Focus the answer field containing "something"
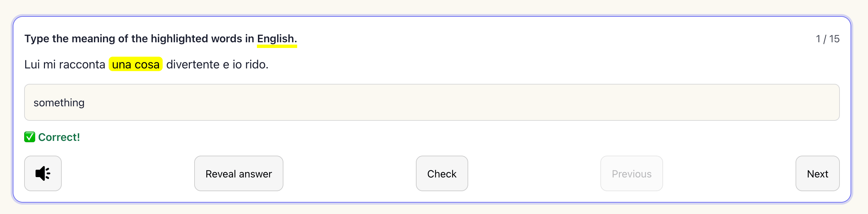 point(431,102)
